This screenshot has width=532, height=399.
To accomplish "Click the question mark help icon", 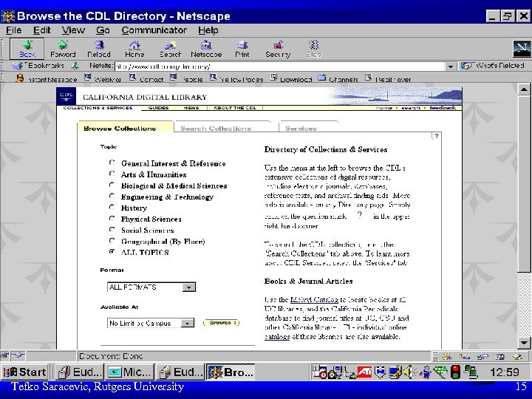I will (437, 136).
